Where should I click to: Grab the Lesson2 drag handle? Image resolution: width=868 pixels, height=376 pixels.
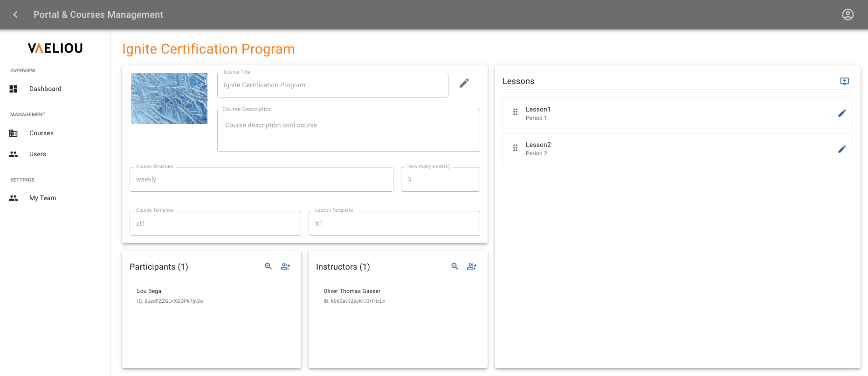515,148
